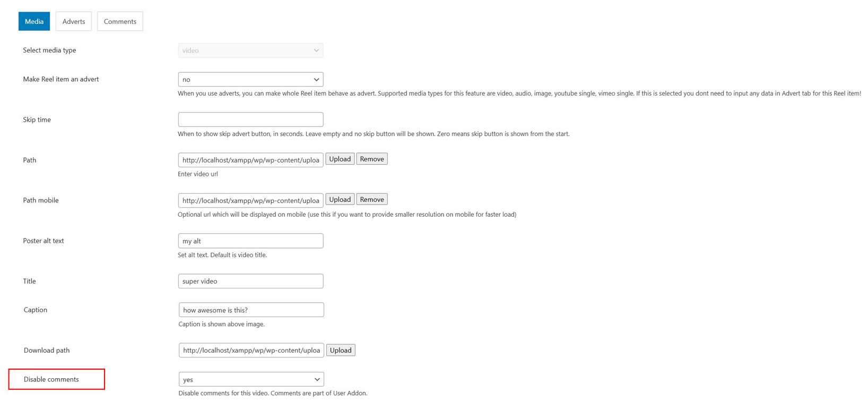Switch to the Media tab
This screenshot has width=868, height=401.
(34, 21)
